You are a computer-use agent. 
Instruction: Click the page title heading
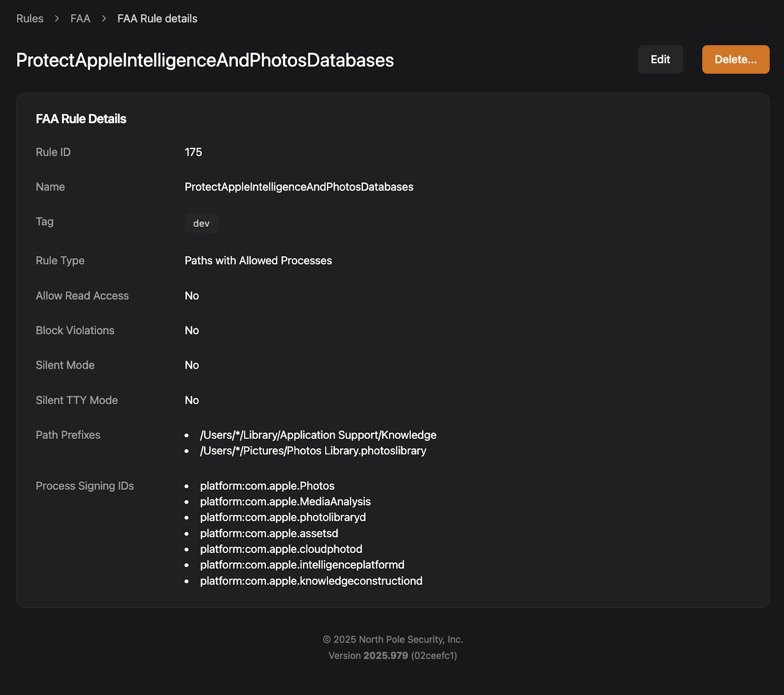pos(205,60)
